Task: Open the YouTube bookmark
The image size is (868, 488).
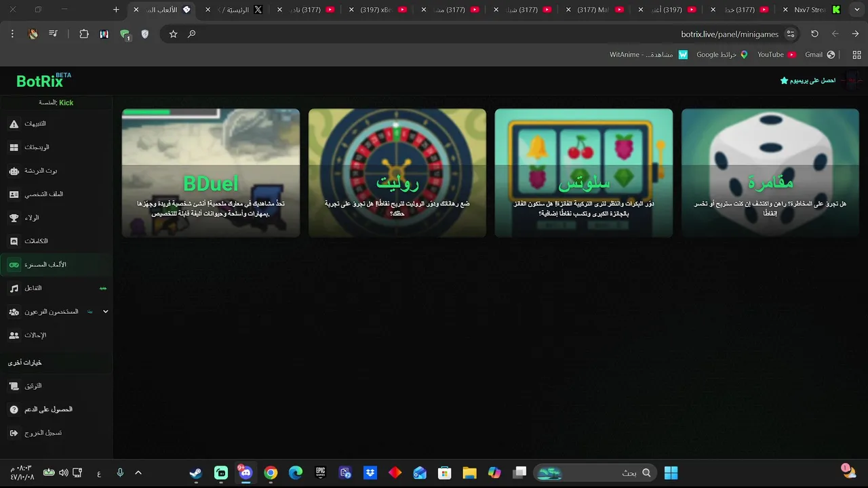Action: coord(776,55)
